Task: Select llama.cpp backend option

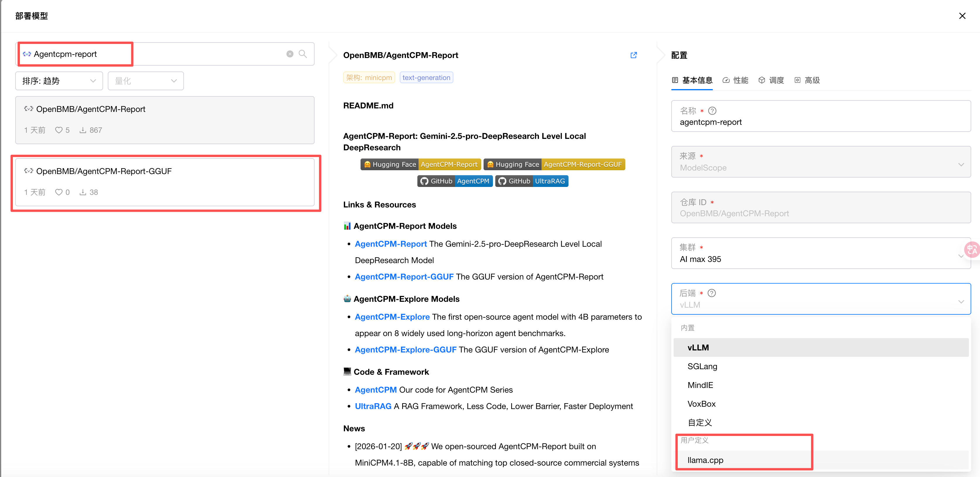Action: point(705,460)
